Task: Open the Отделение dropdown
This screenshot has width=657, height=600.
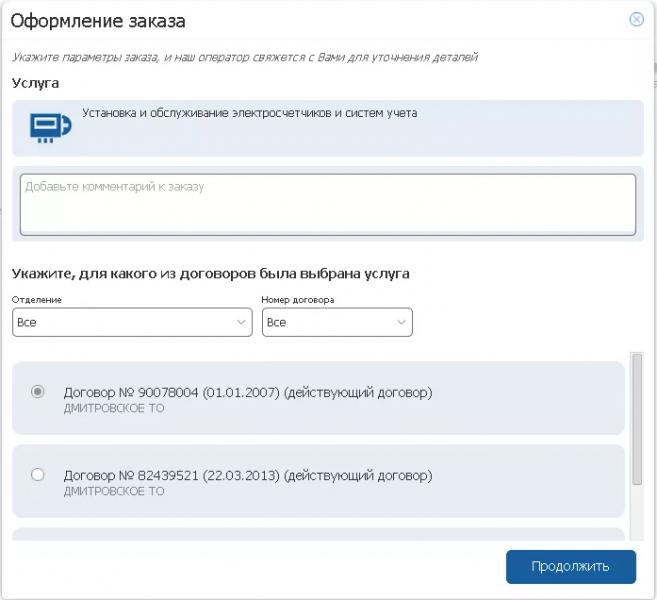Action: pos(132,322)
